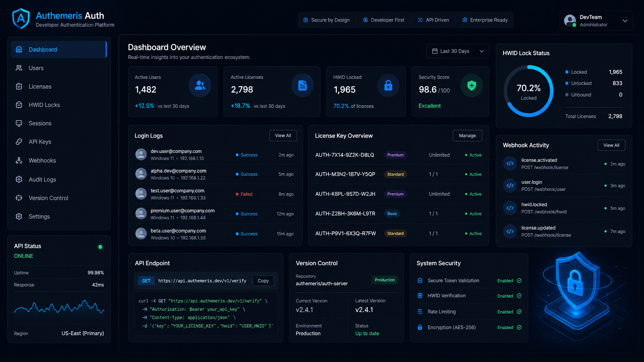Click the Authemeris shield logo
The image size is (644, 362).
21,18
